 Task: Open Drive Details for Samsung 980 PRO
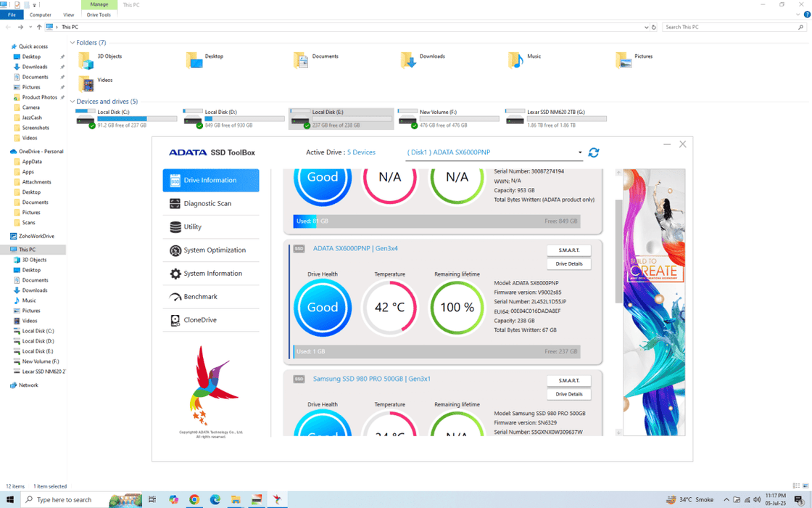coord(568,394)
